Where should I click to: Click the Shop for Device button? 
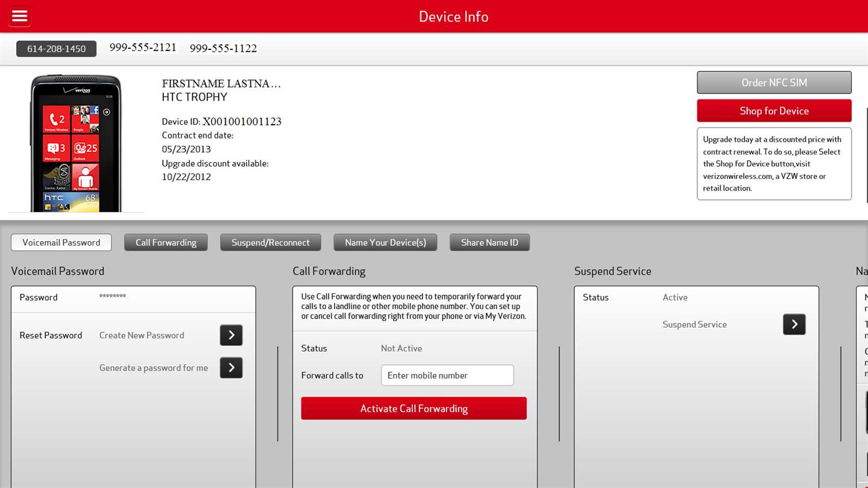[x=774, y=111]
